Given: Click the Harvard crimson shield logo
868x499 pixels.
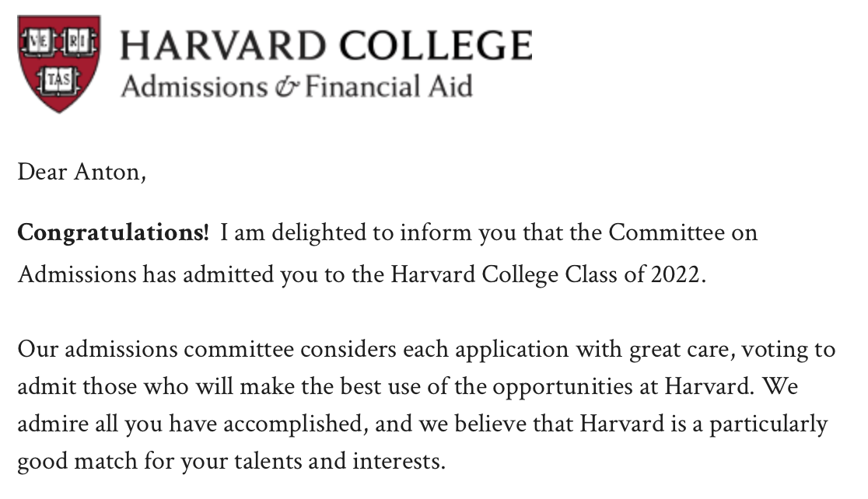Looking at the screenshot, I should pyautogui.click(x=59, y=64).
